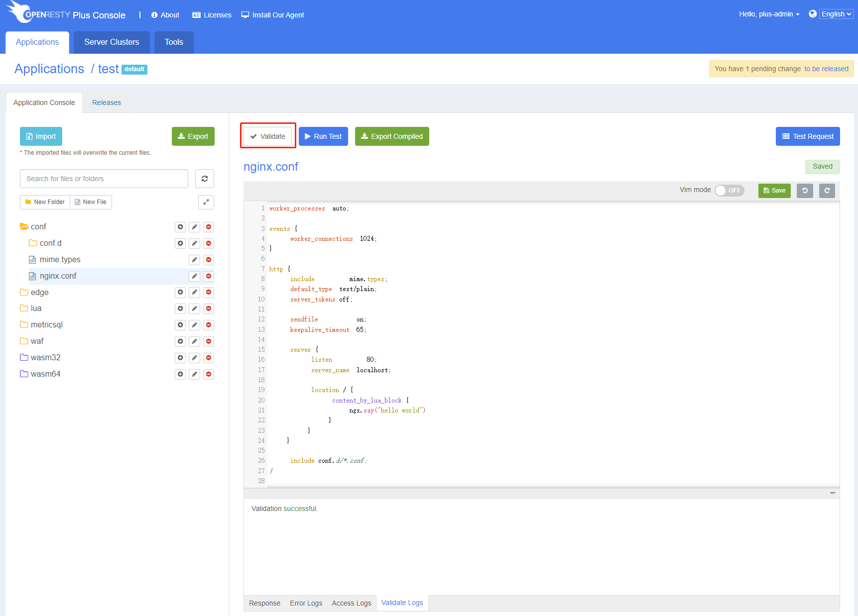Validate the nginx configuration
The image size is (858, 616).
(268, 136)
